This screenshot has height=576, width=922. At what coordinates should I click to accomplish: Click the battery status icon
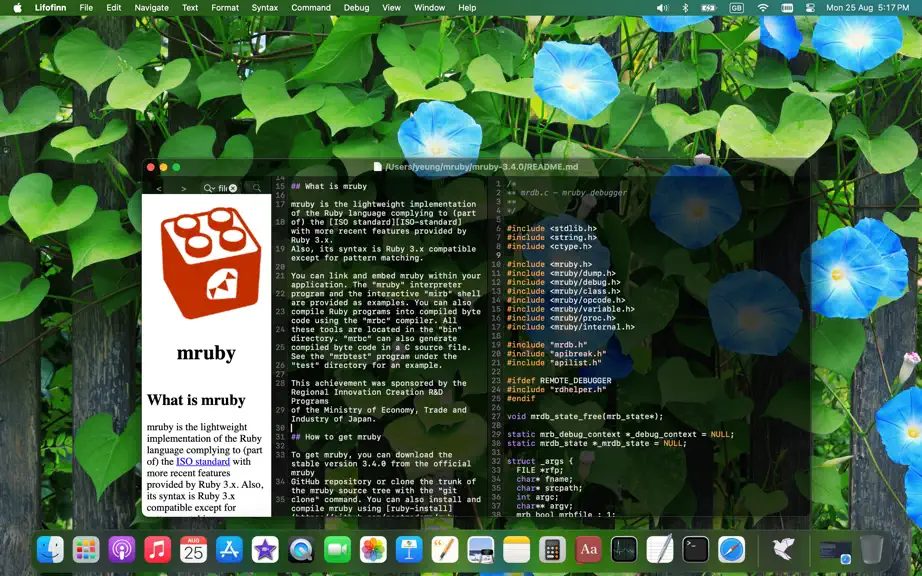coord(709,8)
